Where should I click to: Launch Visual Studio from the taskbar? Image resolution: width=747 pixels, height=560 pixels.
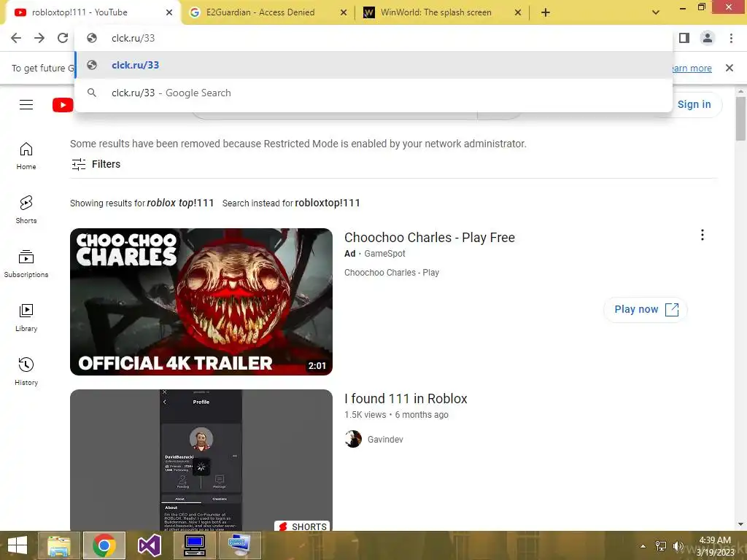(x=149, y=545)
